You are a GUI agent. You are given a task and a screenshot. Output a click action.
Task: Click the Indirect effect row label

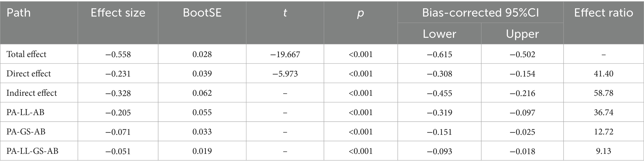32,93
